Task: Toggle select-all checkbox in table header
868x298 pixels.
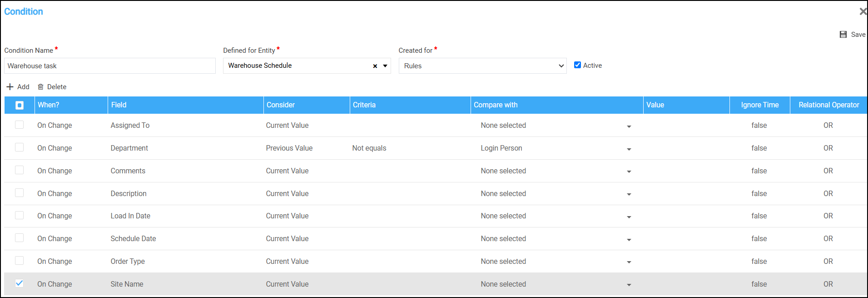Action: [x=20, y=105]
